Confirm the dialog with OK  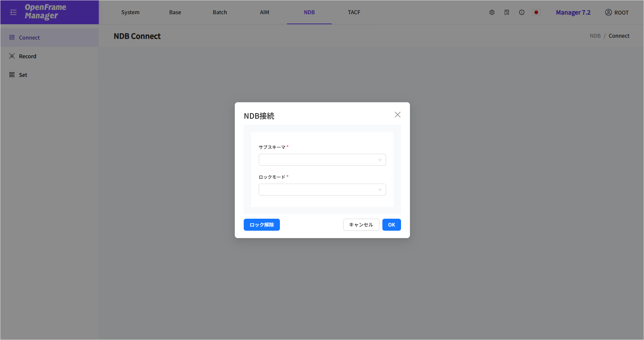click(x=391, y=225)
